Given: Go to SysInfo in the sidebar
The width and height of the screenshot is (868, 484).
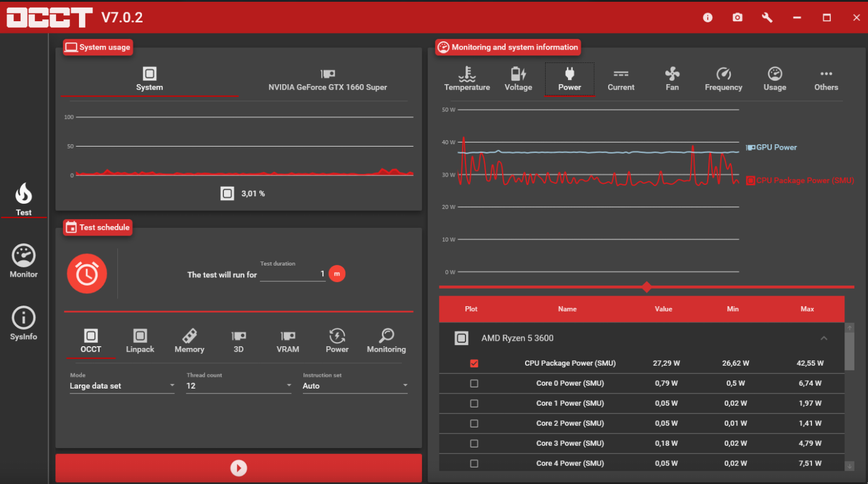Looking at the screenshot, I should pos(24,323).
